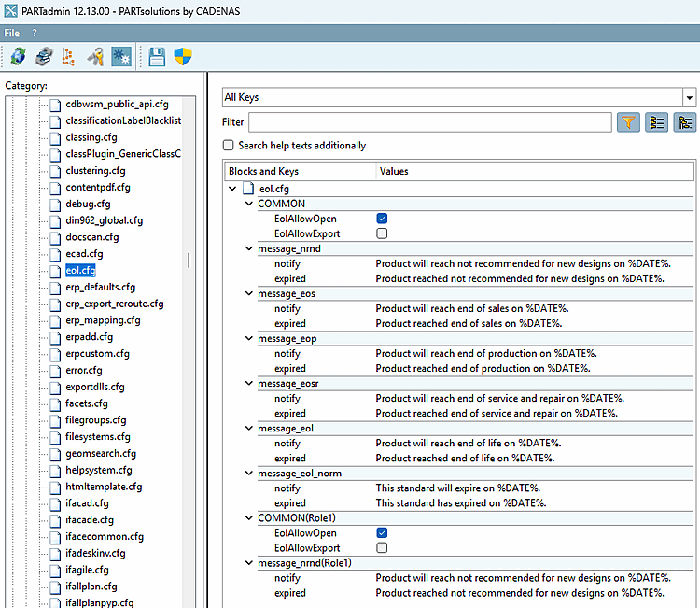This screenshot has width=700, height=608.
Task: Click the globe refresh toolbar icon
Action: [19, 57]
